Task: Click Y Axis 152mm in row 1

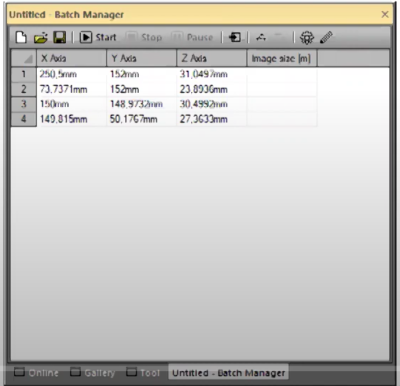Action: click(141, 74)
